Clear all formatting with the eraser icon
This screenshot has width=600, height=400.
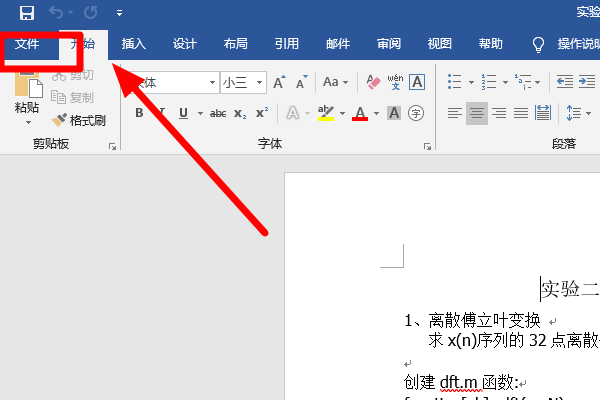[x=373, y=82]
